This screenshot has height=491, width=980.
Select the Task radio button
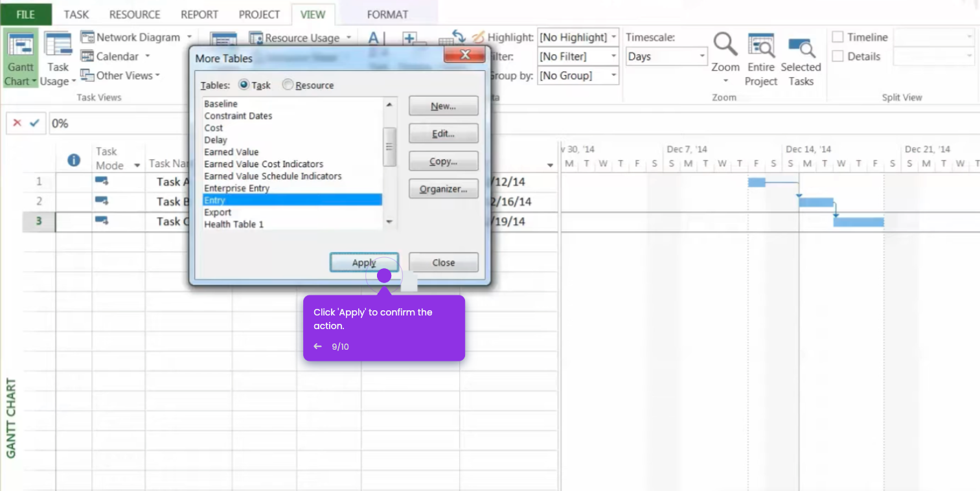coord(244,85)
